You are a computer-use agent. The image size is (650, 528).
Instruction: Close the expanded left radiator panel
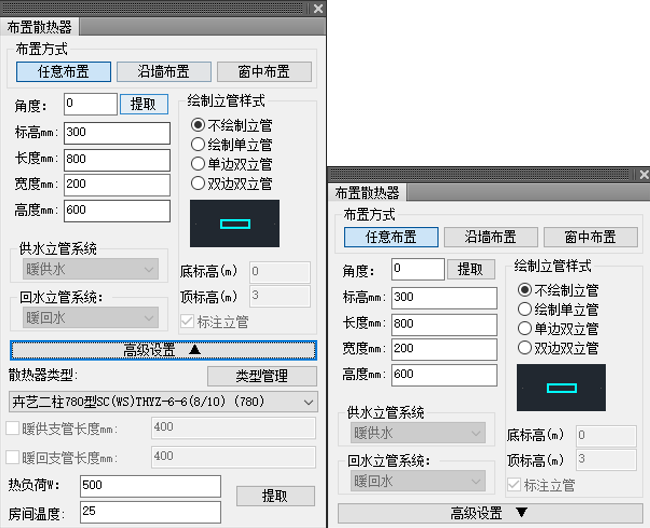pyautogui.click(x=318, y=8)
